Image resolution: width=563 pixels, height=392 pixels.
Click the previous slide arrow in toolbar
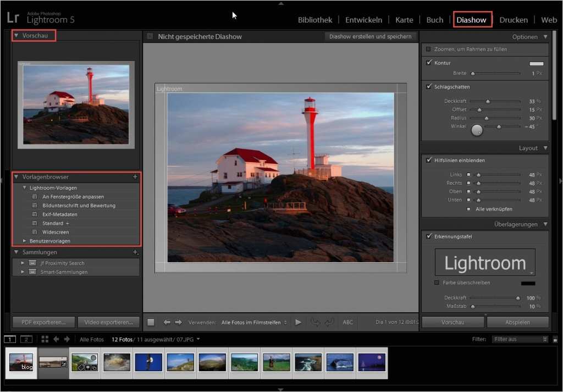click(x=167, y=322)
